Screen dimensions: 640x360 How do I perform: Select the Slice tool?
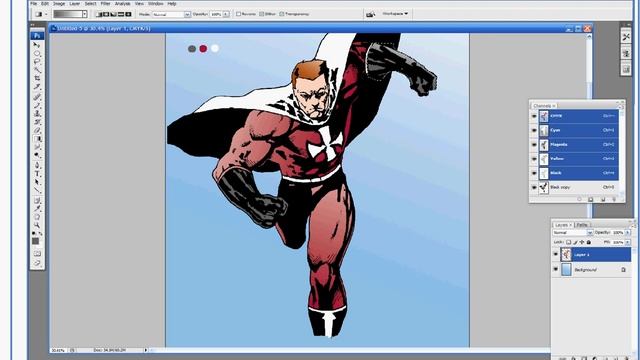(37, 87)
